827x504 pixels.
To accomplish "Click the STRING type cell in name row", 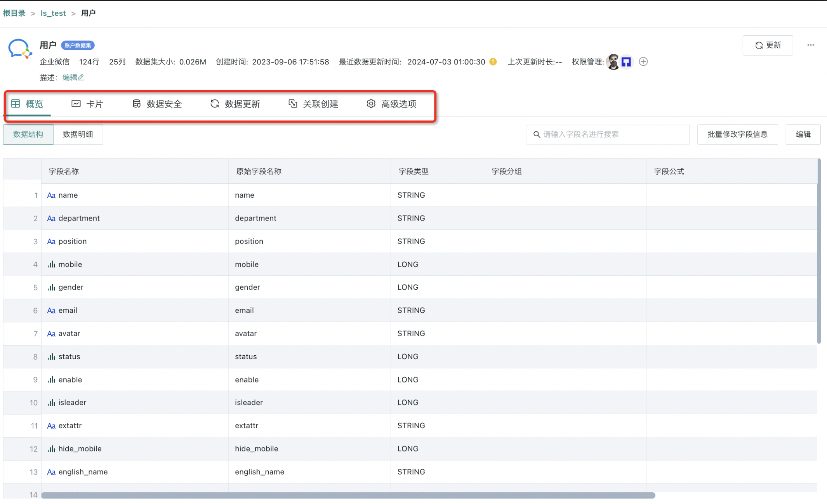I will (x=437, y=195).
